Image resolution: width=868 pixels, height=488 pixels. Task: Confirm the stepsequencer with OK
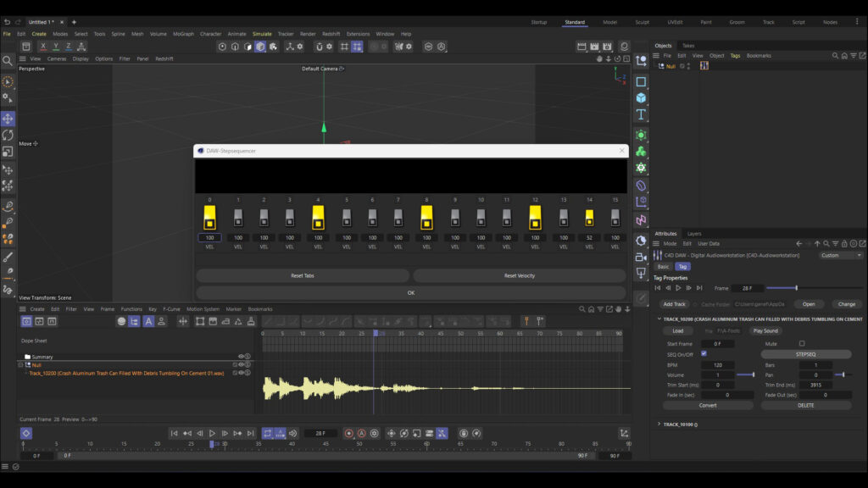(411, 292)
